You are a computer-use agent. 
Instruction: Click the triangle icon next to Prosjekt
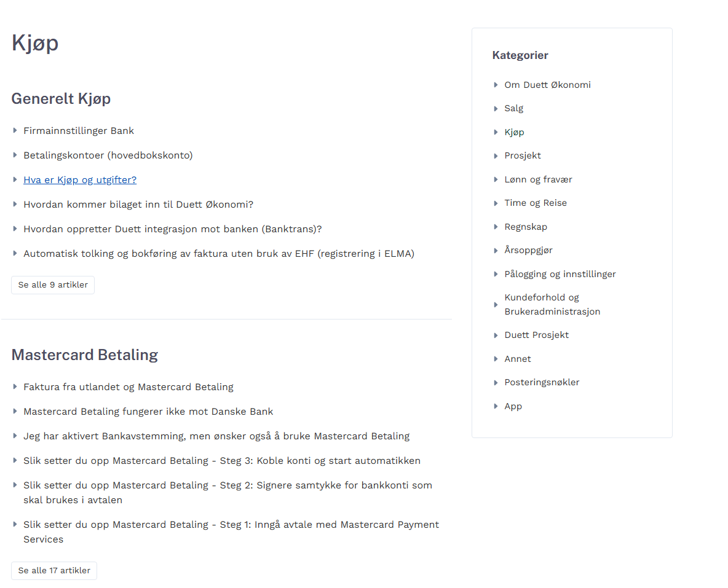pos(496,156)
